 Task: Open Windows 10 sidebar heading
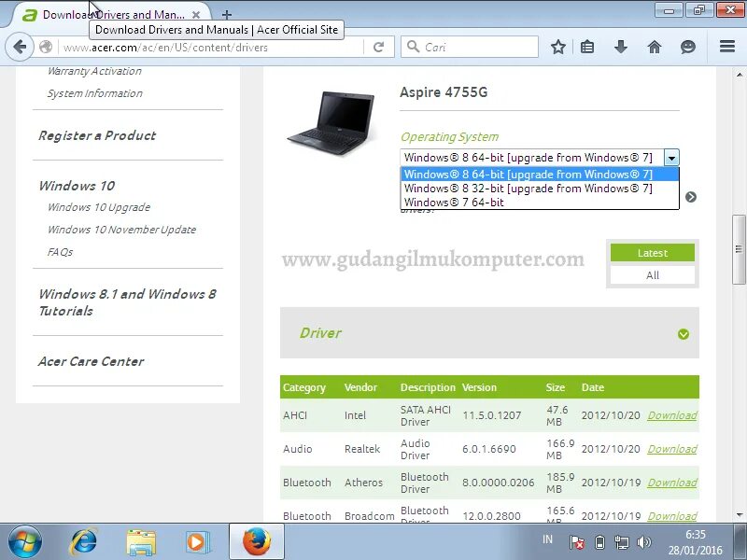[77, 186]
